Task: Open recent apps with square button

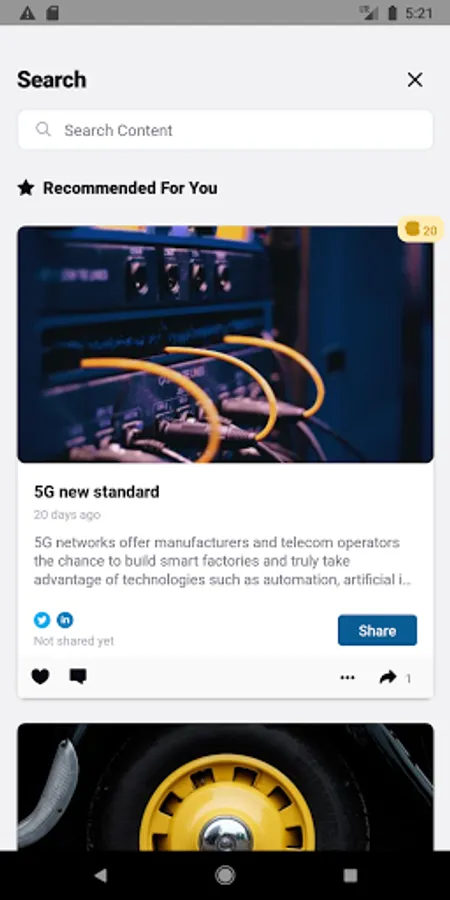Action: click(350, 875)
